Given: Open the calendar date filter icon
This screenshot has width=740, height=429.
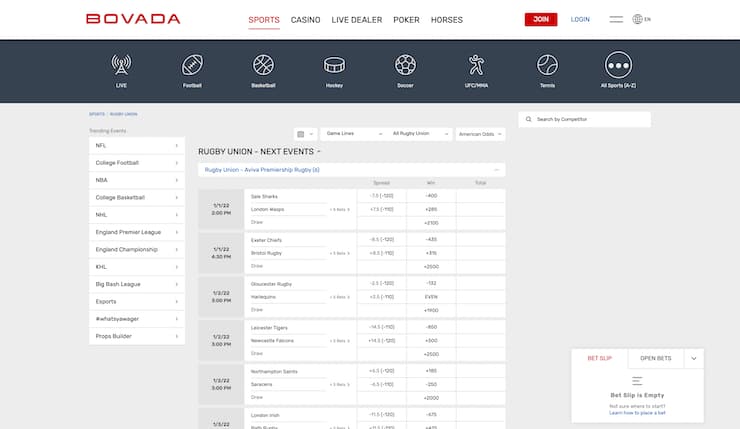Looking at the screenshot, I should point(305,134).
